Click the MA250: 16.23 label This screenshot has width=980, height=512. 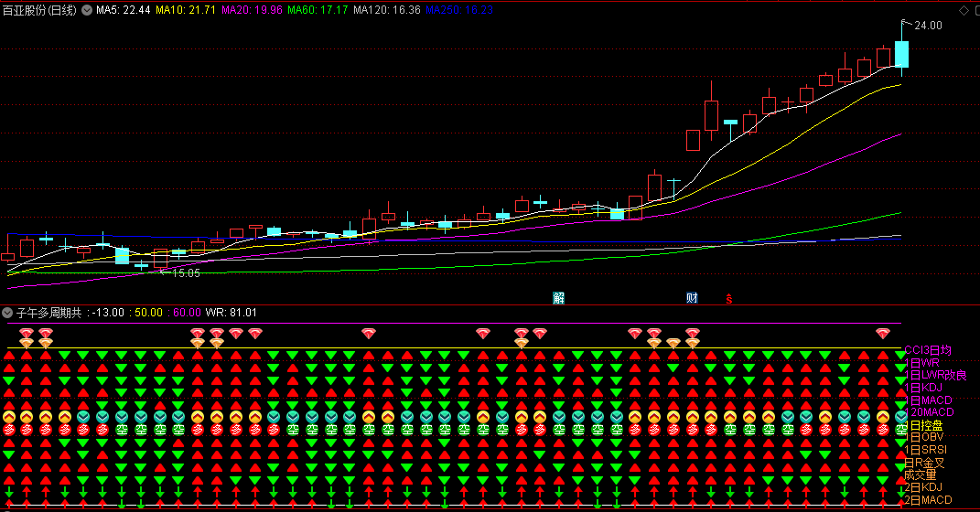(x=459, y=10)
